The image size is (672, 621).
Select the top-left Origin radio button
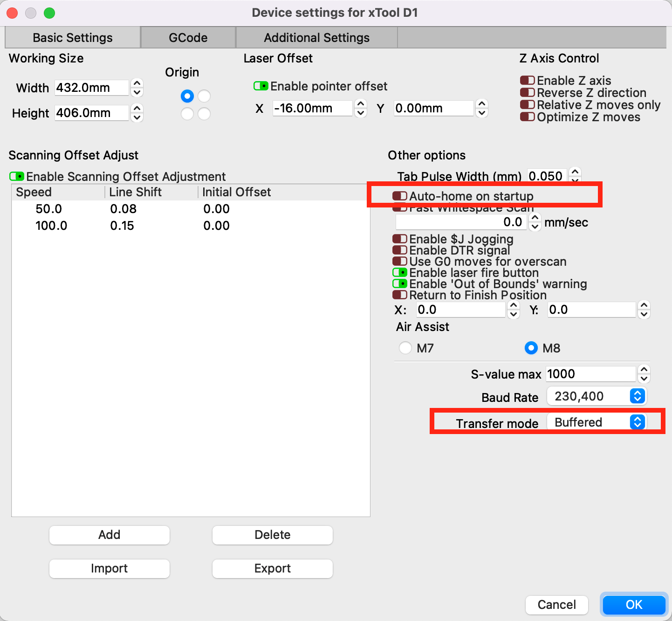coord(187,96)
